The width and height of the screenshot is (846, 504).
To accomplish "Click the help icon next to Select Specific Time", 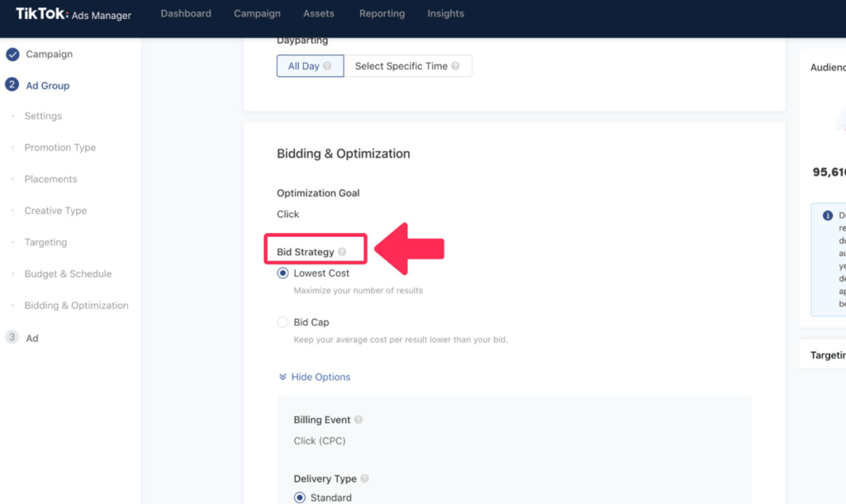I will tap(456, 66).
